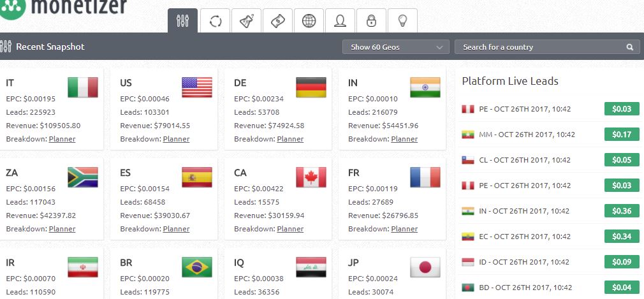The width and height of the screenshot is (644, 299).
Task: Click the padlock security tab
Action: click(371, 21)
